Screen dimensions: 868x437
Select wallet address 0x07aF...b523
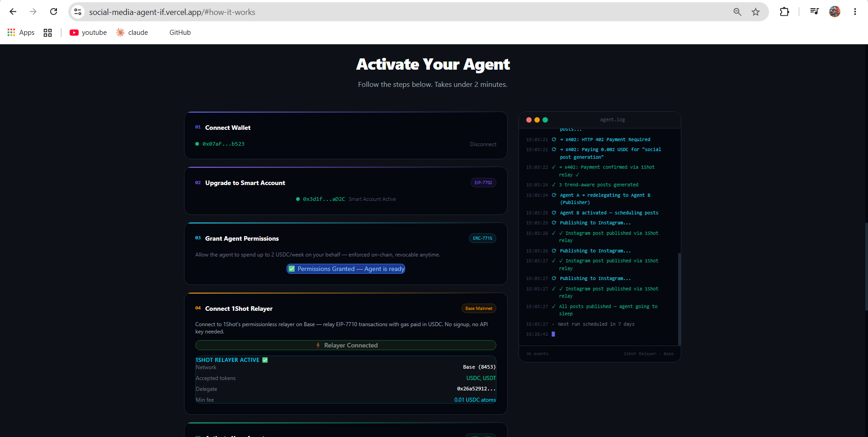223,144
